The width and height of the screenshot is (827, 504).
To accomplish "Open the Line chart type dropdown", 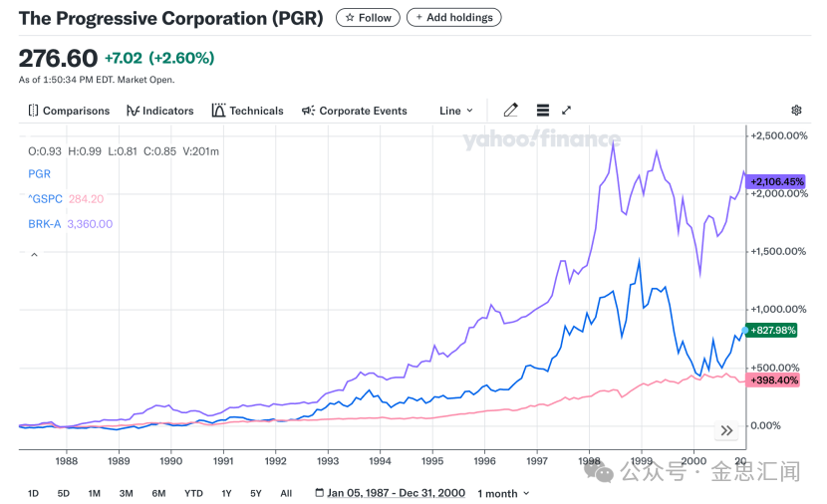I will 456,111.
